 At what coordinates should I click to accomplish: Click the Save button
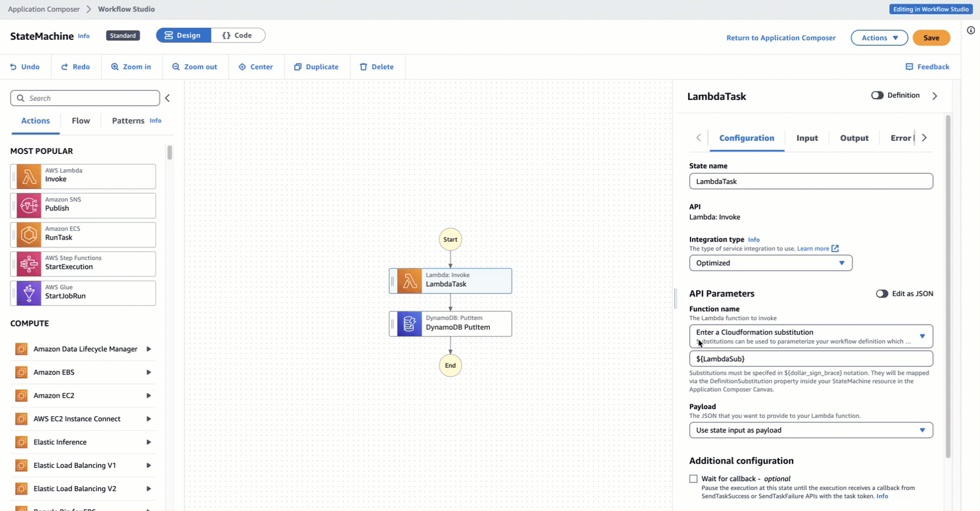tap(931, 37)
